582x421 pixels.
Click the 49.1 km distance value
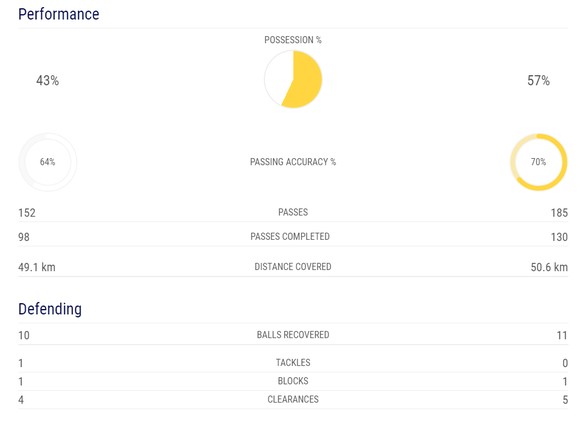(x=37, y=267)
